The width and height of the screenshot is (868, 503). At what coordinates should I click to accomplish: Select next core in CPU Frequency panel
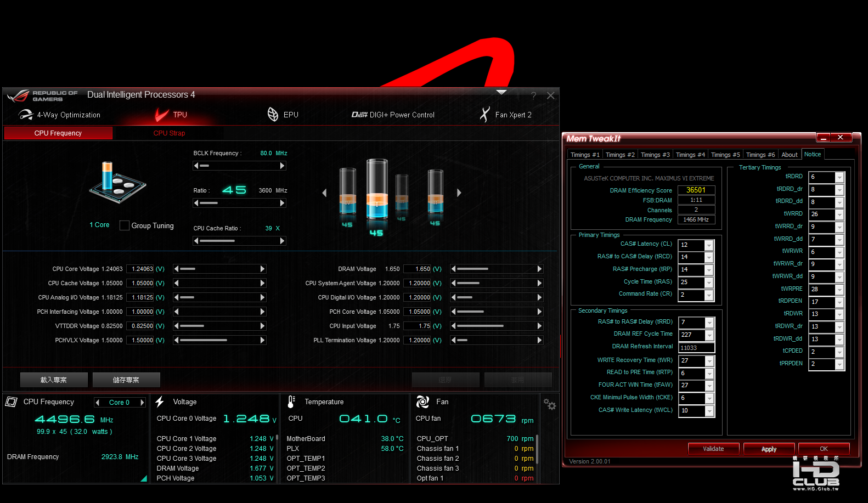[x=143, y=403]
